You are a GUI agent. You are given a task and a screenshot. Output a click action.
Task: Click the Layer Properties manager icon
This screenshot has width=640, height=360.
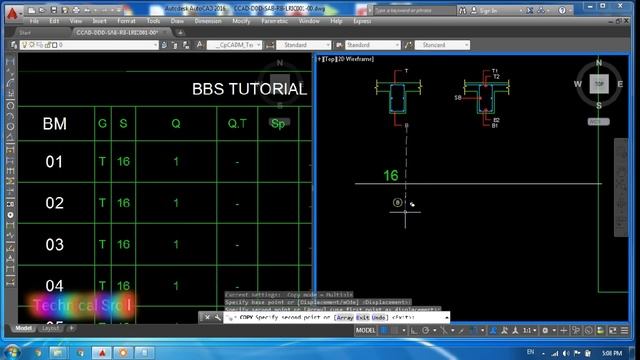click(14, 45)
